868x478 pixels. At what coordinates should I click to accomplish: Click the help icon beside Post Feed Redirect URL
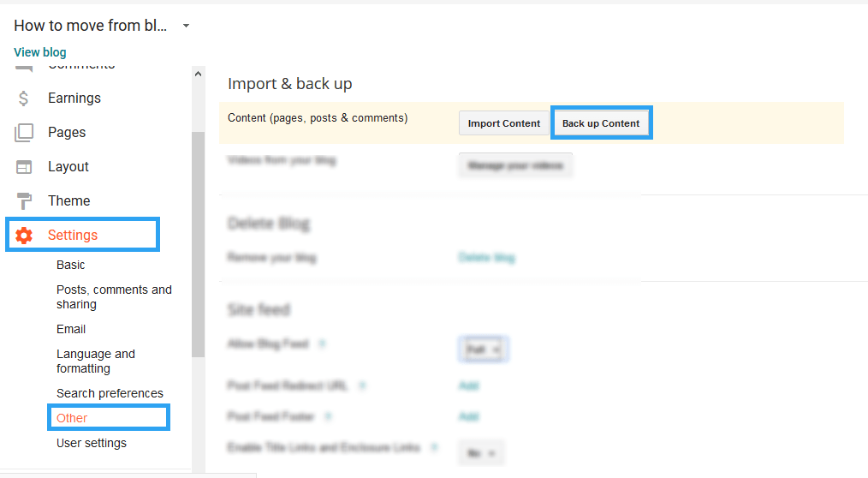[x=361, y=386]
